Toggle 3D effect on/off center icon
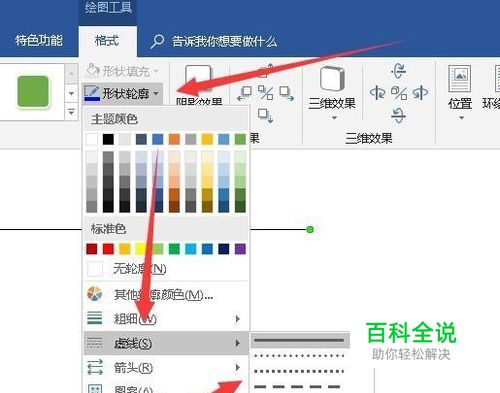The image size is (500, 393). coord(399,93)
